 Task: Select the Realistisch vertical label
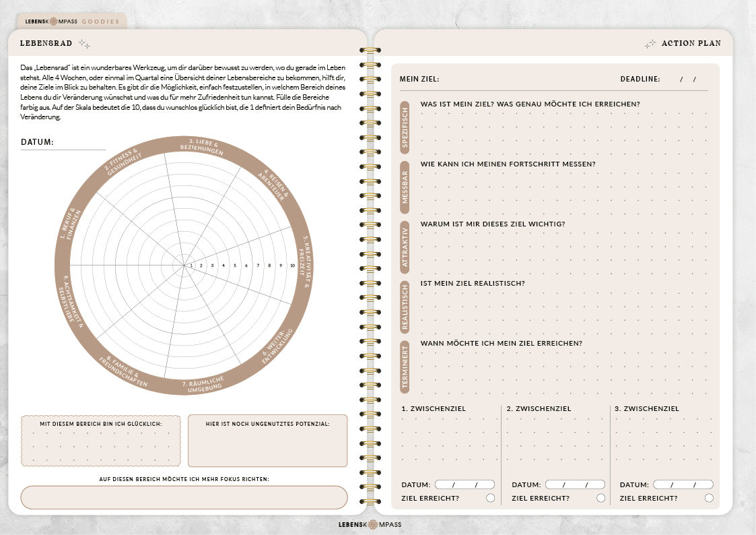405,307
